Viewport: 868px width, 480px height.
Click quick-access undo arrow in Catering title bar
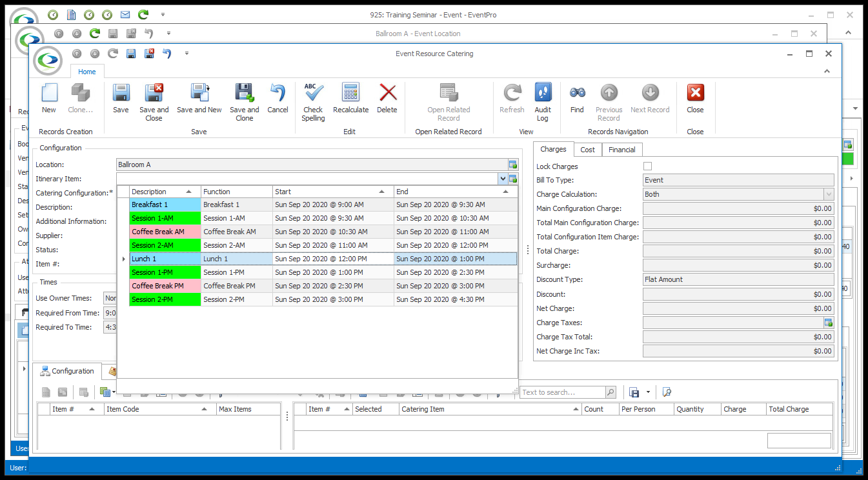click(x=167, y=54)
